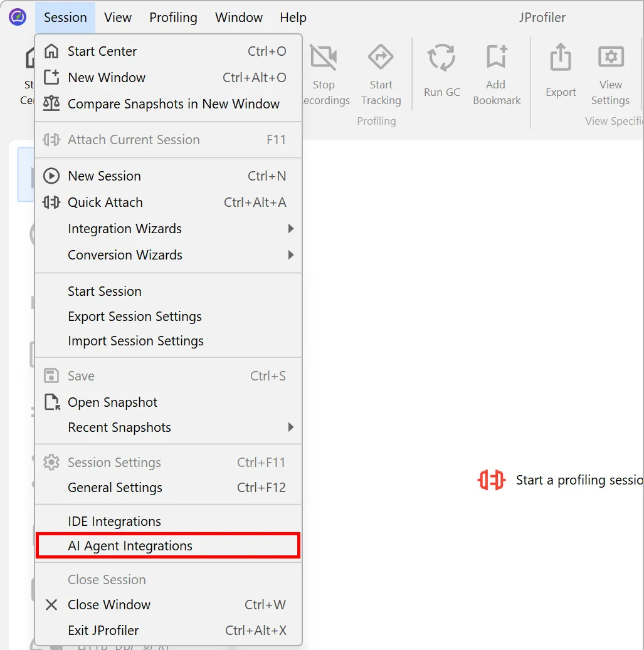Viewport: 644px width, 650px height.
Task: Click Start a profiling session text
Action: tap(579, 480)
